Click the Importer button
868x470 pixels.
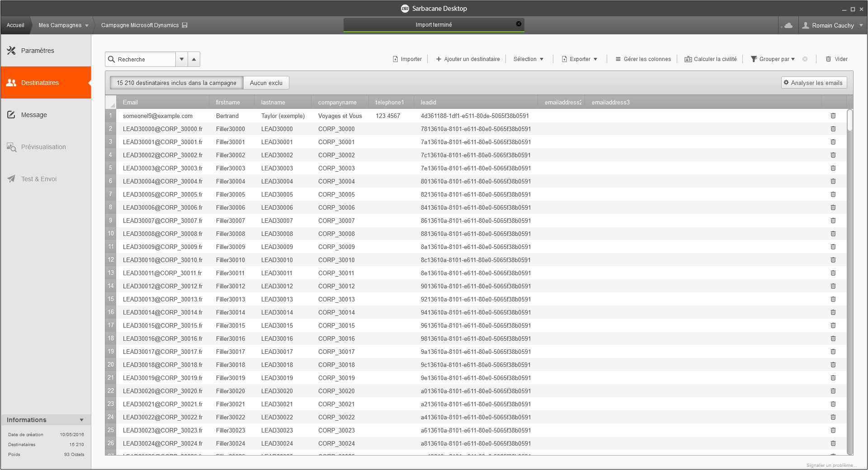point(407,59)
